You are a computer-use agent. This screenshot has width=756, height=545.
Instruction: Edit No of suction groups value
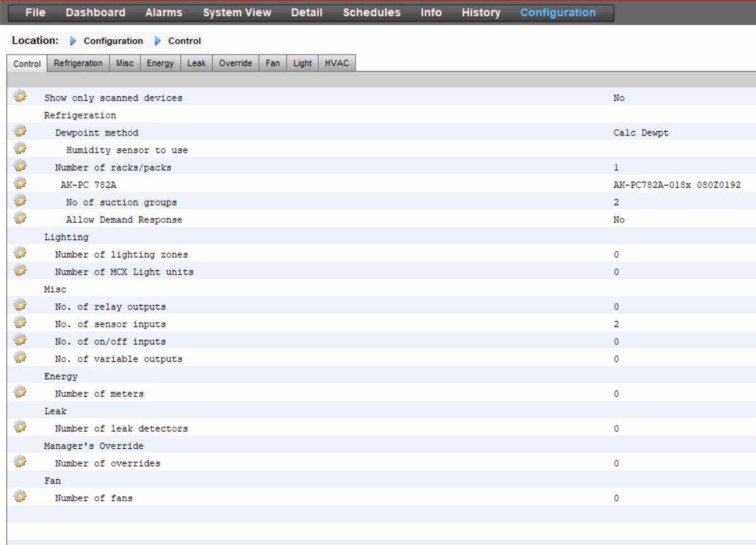tap(616, 203)
